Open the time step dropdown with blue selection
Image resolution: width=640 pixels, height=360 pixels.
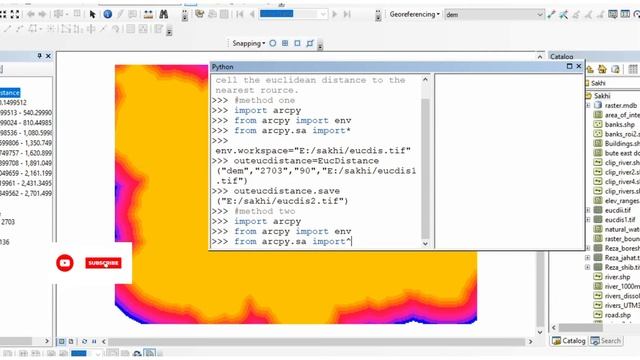pyautogui.click(x=293, y=14)
